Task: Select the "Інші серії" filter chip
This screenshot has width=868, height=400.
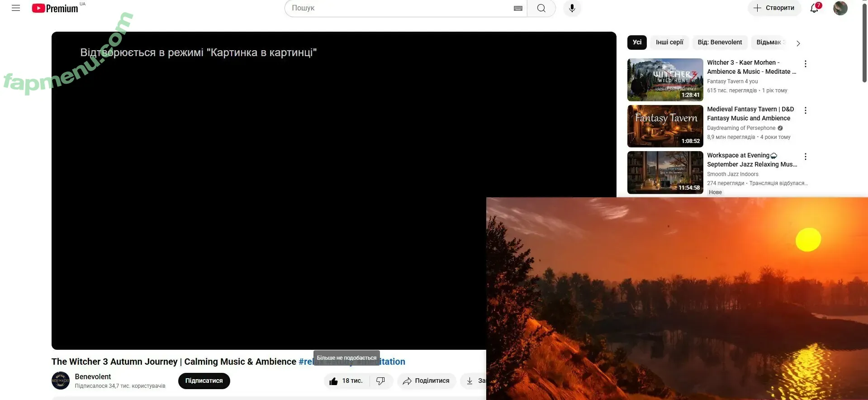Action: [669, 43]
